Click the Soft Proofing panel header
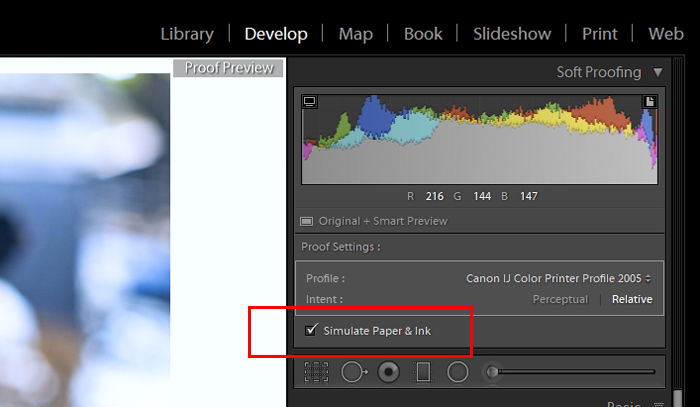The image size is (700, 407). click(599, 72)
